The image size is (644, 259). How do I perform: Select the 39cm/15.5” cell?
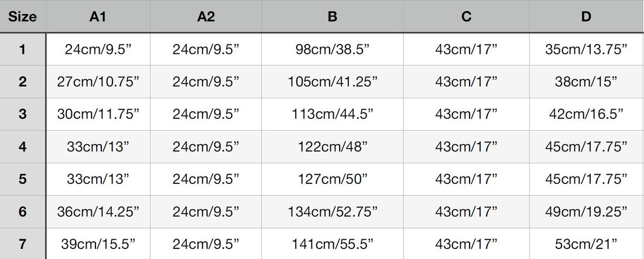[x=98, y=244]
